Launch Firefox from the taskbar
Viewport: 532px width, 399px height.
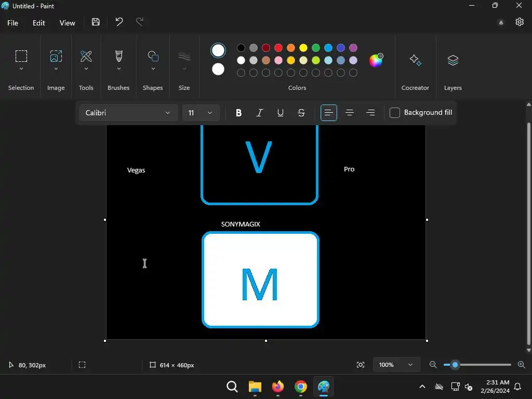click(x=278, y=387)
